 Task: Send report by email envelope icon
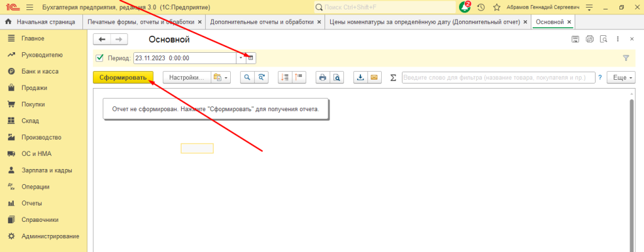coord(374,78)
